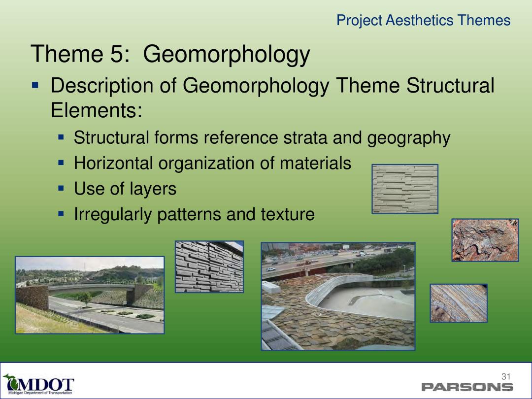Click 'Structural forms reference strata and geography' bullet
Viewport: 532px width, 399px height.
coord(262,138)
